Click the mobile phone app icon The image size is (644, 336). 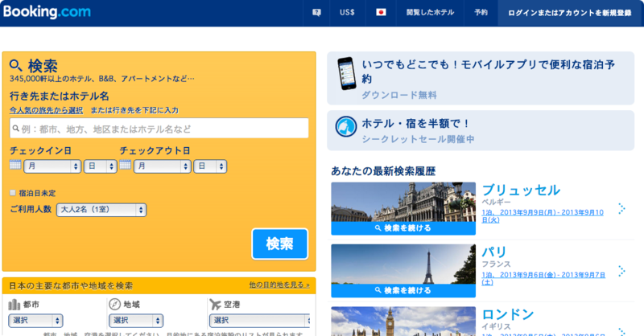(x=347, y=73)
